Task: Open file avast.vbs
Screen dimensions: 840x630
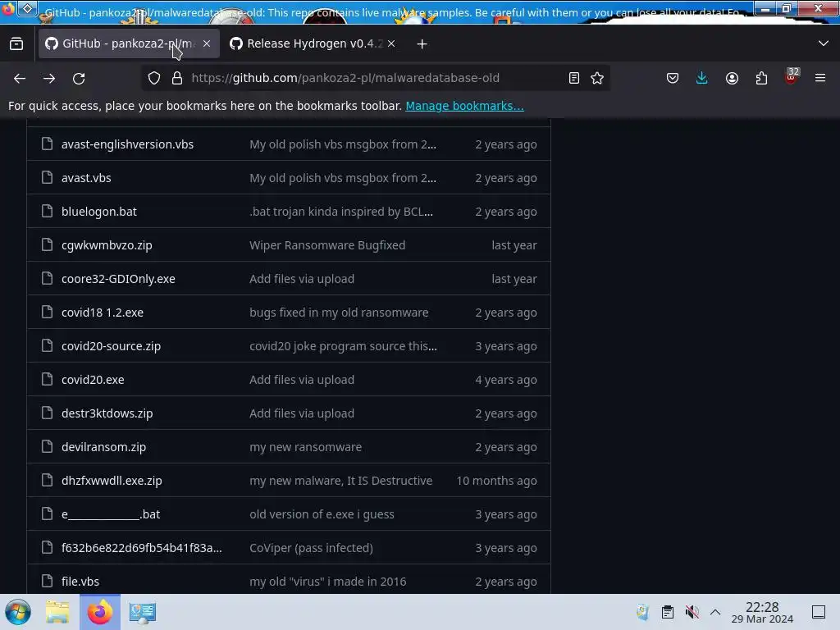Action: pyautogui.click(x=86, y=178)
